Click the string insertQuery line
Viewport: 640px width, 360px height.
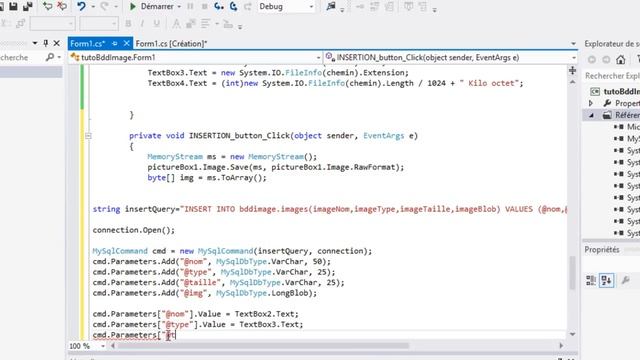[330, 209]
